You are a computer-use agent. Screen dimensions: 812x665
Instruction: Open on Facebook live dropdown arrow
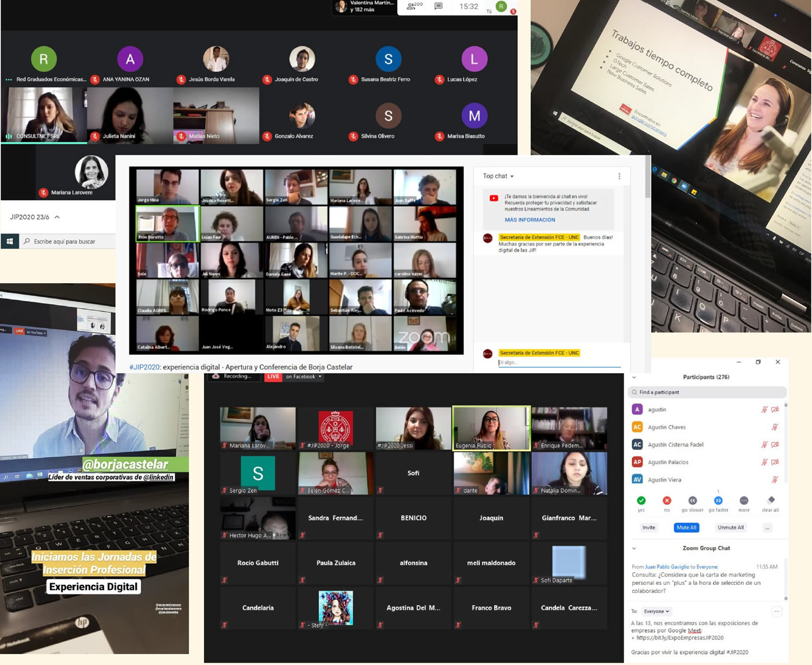pyautogui.click(x=320, y=376)
